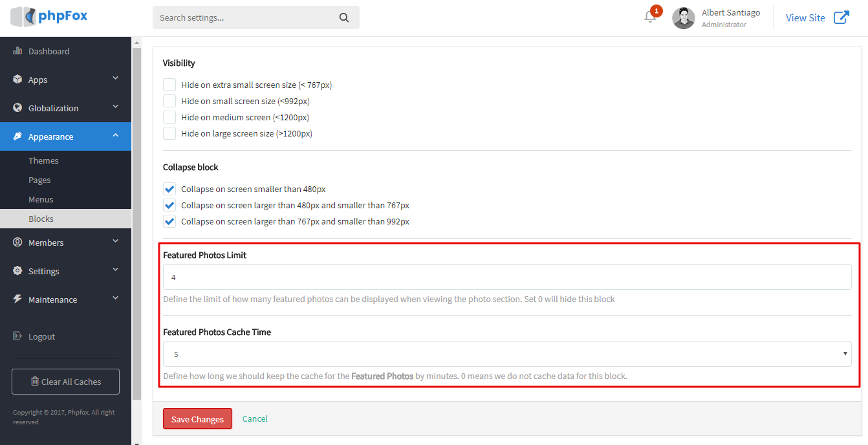Screen dimensions: 868x445
Task: Click the Dashboard chart icon
Action: [17, 51]
